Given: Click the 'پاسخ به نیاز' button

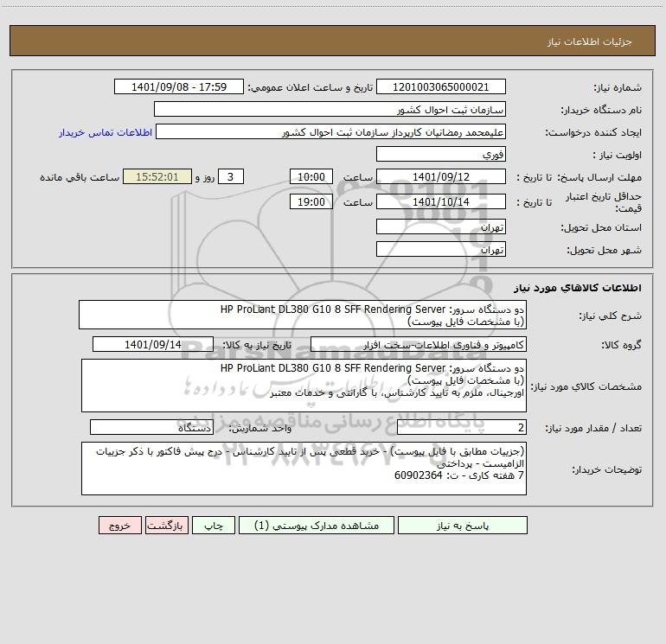Looking at the screenshot, I should (x=463, y=526).
